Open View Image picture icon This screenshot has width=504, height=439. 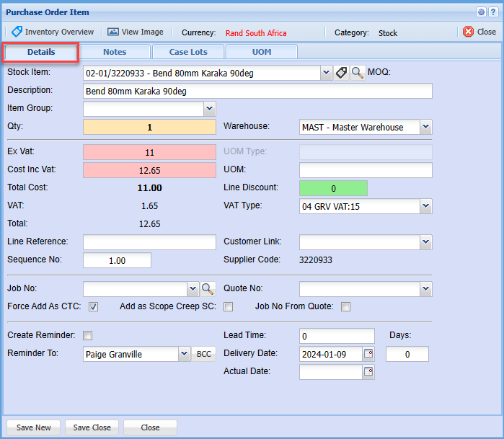pyautogui.click(x=113, y=32)
